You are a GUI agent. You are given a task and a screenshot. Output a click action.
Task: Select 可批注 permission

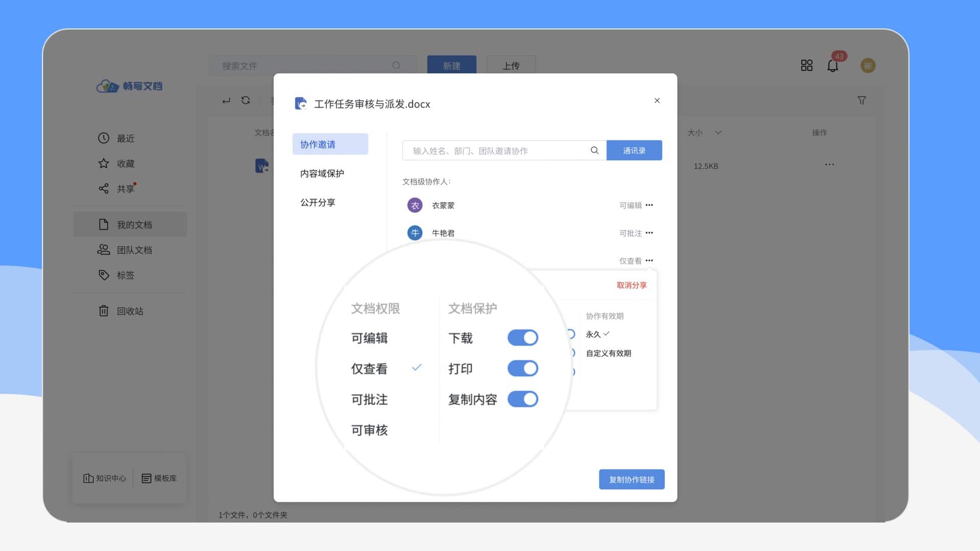click(370, 399)
